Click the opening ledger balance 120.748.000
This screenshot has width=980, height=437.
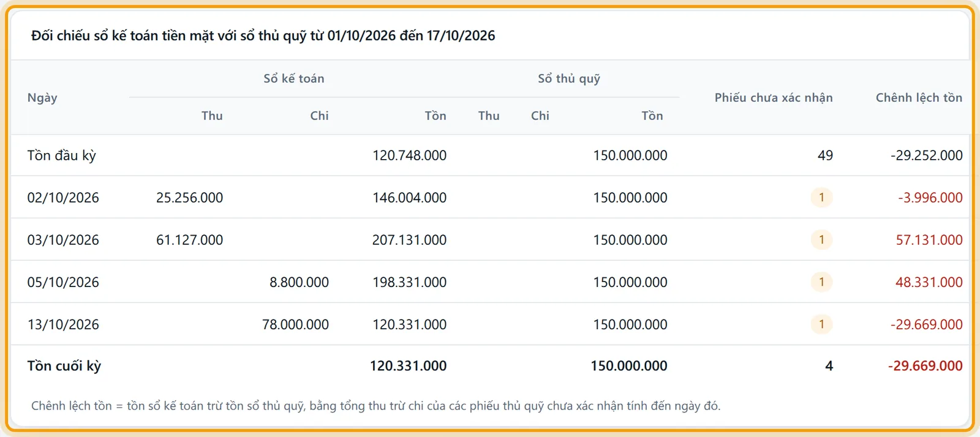pyautogui.click(x=409, y=155)
